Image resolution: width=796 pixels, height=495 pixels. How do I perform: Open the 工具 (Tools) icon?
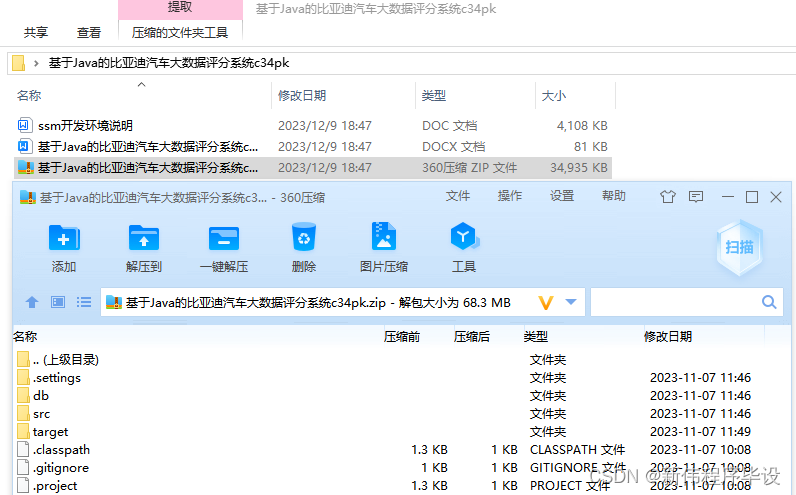[463, 237]
